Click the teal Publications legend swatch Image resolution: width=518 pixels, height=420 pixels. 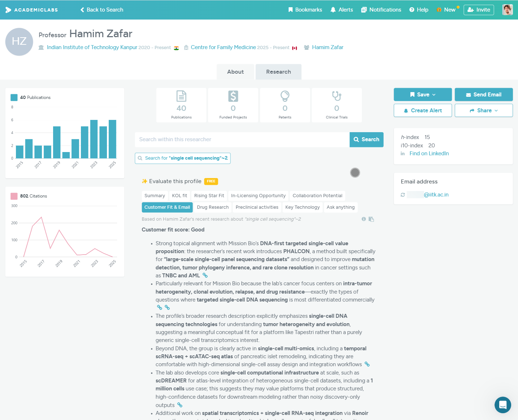click(14, 98)
